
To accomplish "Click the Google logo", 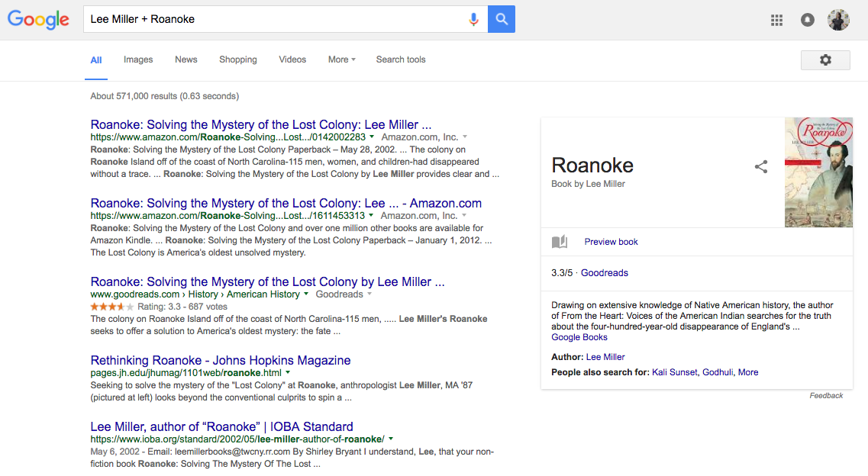I will click(x=38, y=19).
